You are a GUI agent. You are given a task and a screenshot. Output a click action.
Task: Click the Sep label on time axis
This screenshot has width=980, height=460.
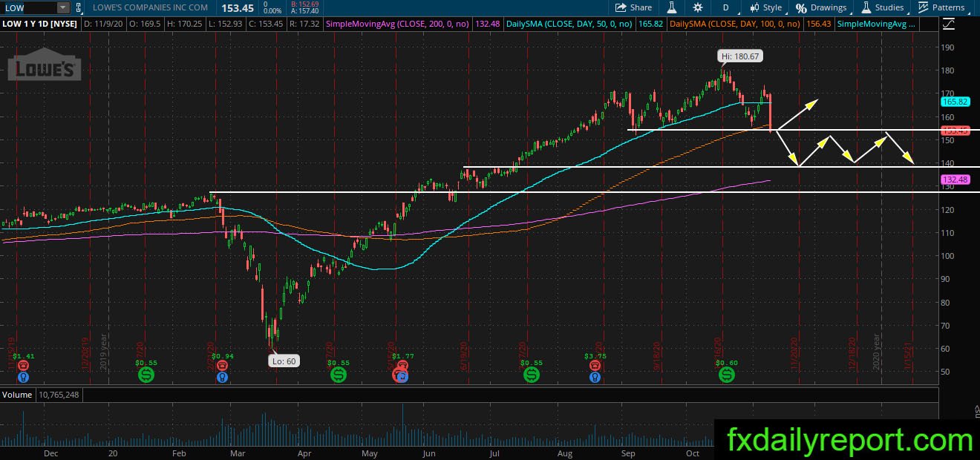628,452
